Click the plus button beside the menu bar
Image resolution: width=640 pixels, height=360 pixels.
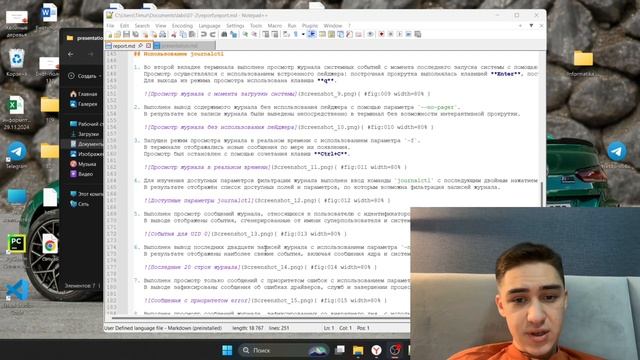pos(520,26)
